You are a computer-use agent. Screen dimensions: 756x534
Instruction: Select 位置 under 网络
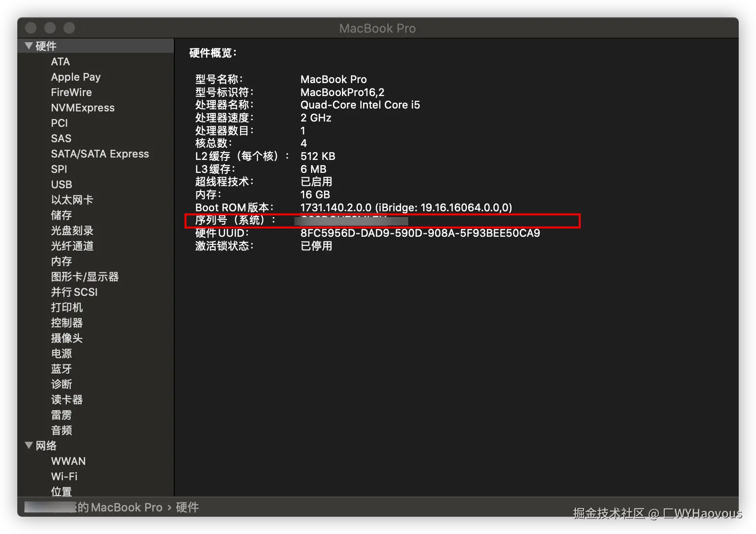(61, 491)
